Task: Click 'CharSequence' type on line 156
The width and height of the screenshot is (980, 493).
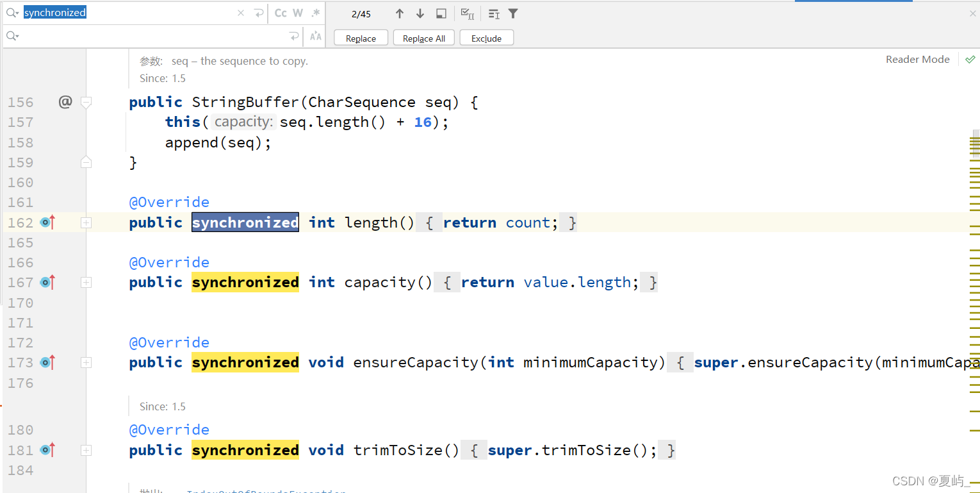Action: pos(362,102)
